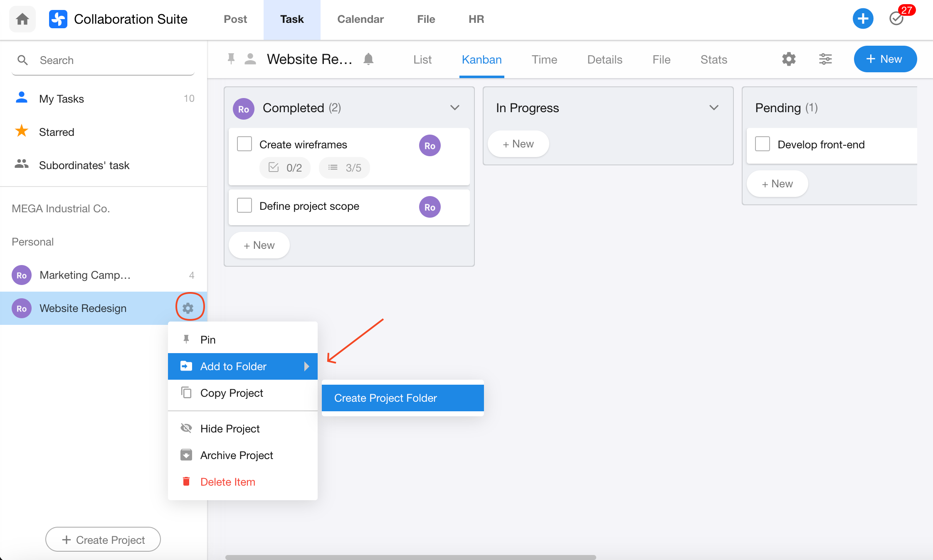Click the home icon in top bar
Screen dimensions: 933x560
click(x=22, y=19)
